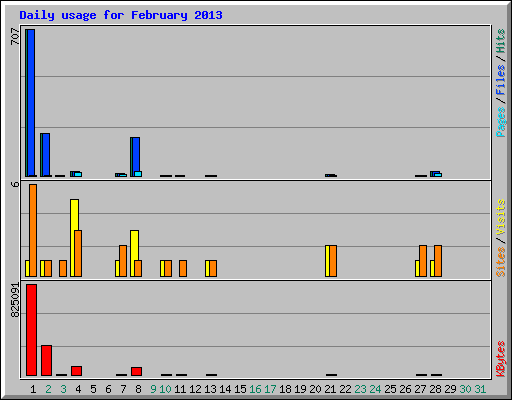
Task: Click the Files legend label
Action: point(500,79)
